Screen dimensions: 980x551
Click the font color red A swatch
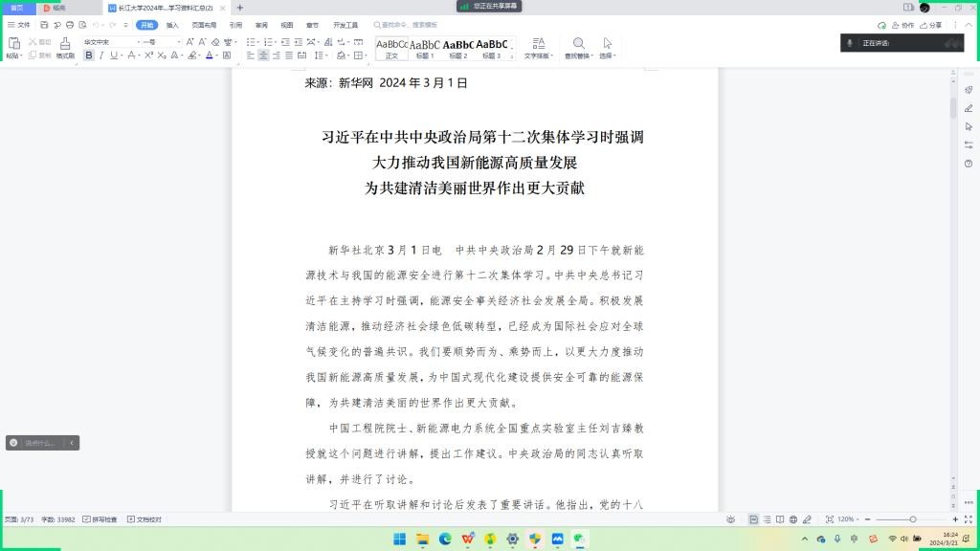(x=210, y=55)
